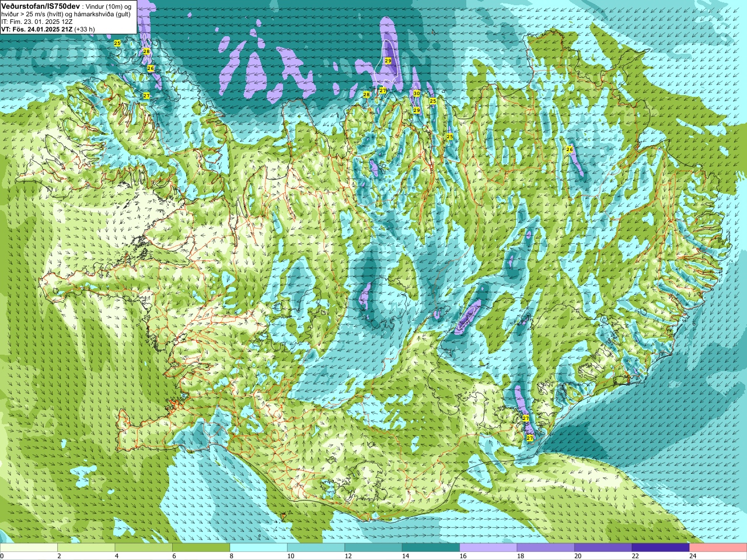Click the 4–6 m/s legend swatch
The width and height of the screenshot is (747, 560).
click(x=144, y=548)
